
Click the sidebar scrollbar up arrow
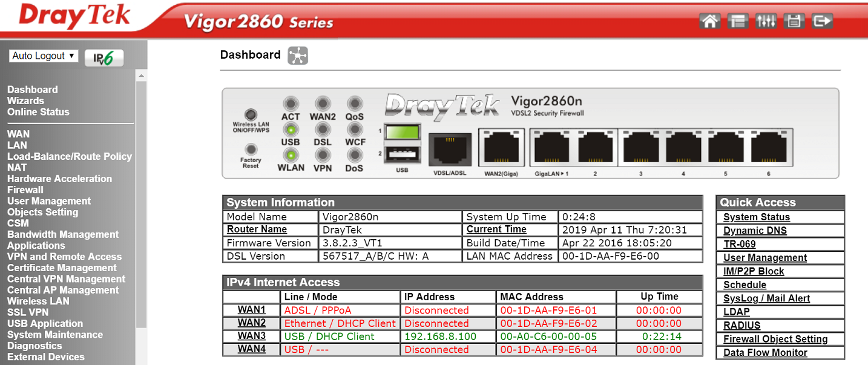(x=142, y=76)
